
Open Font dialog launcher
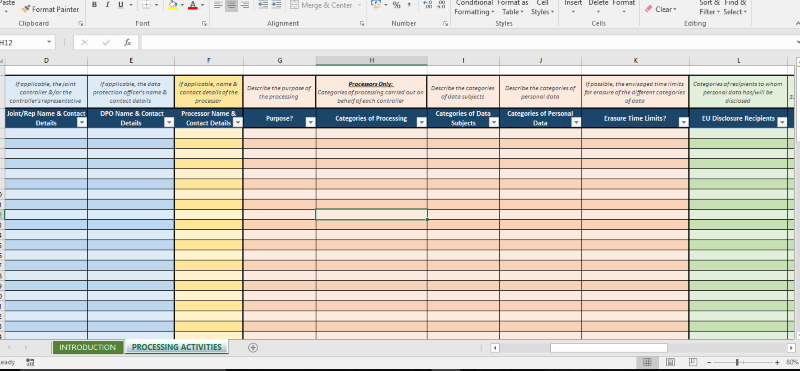pyautogui.click(x=204, y=23)
